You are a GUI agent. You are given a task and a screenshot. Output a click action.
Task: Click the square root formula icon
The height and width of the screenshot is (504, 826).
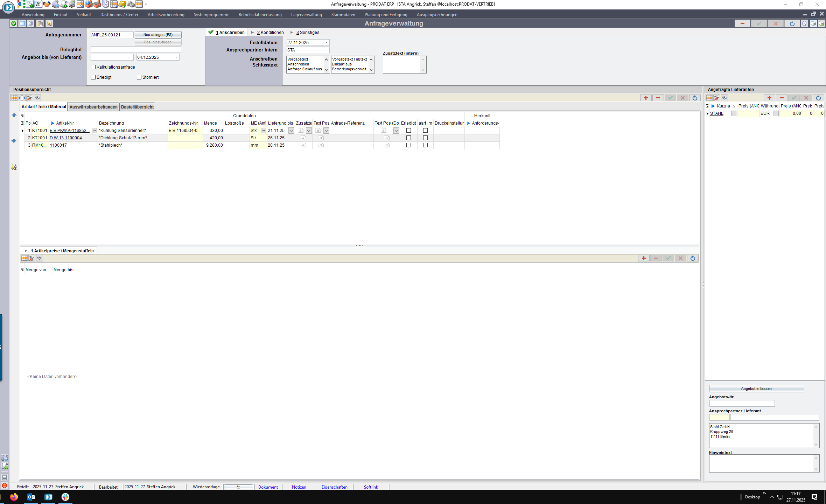click(x=38, y=4)
